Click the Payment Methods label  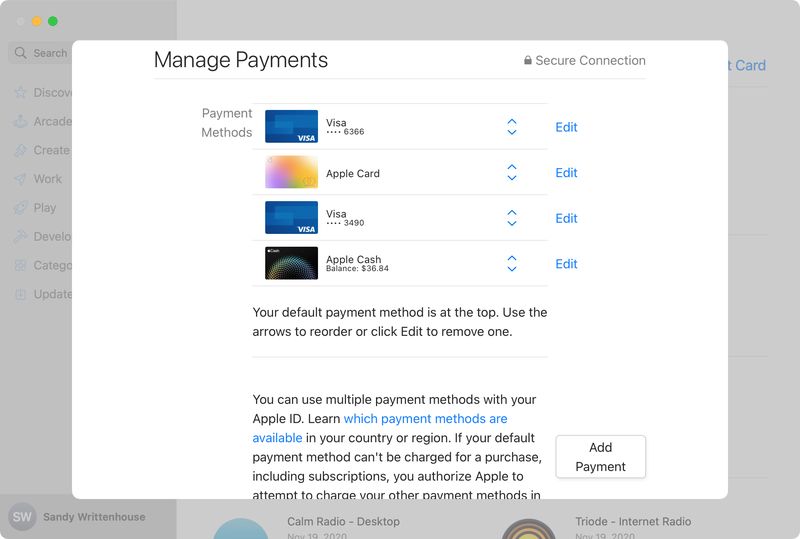tap(227, 122)
